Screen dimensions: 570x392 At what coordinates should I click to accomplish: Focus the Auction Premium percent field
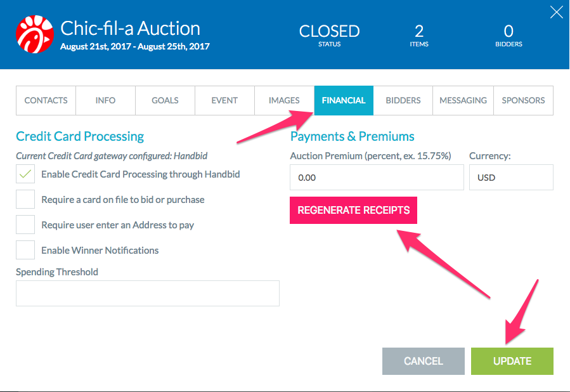[377, 178]
